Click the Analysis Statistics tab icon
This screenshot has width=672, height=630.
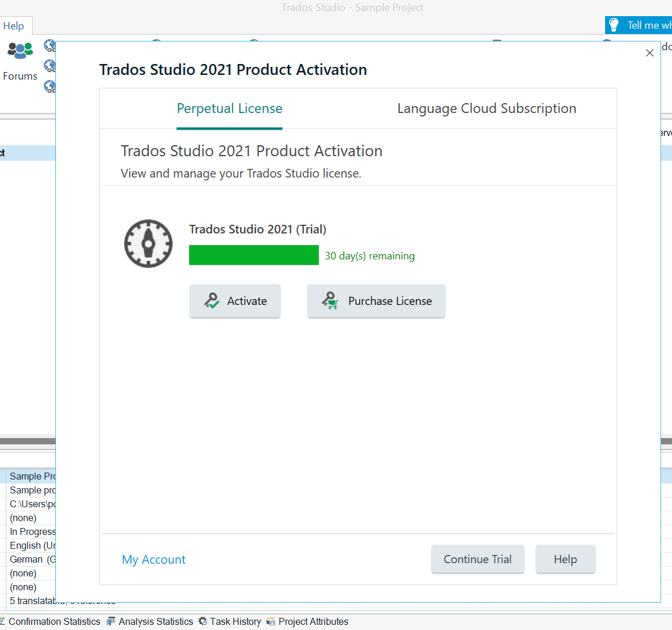pyautogui.click(x=111, y=621)
